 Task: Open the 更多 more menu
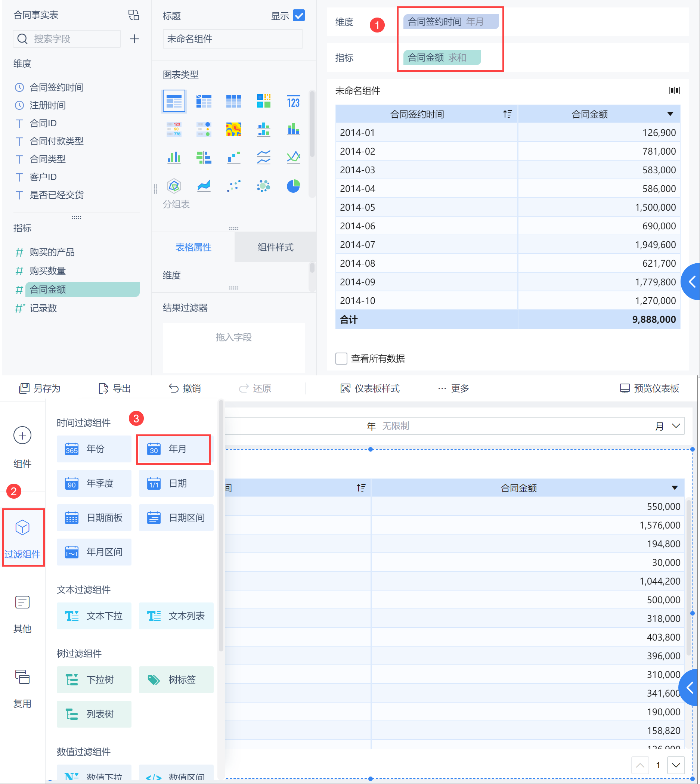click(x=453, y=388)
